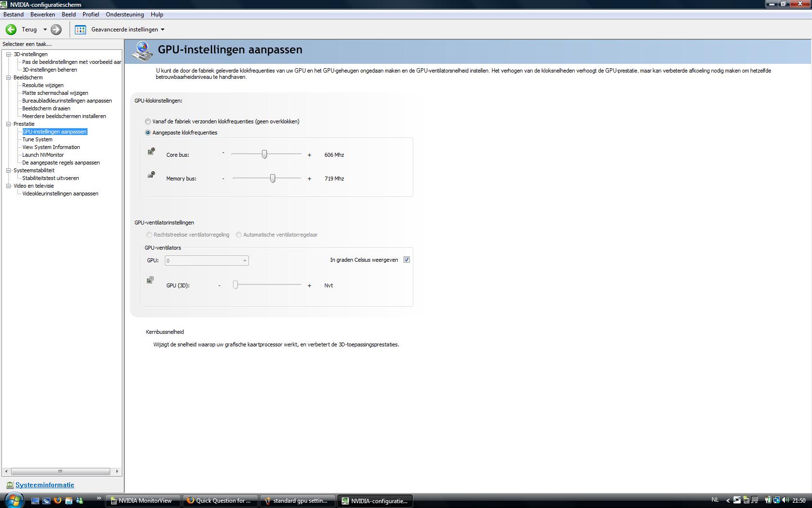The height and width of the screenshot is (508, 812).
Task: Open the Hulp menu
Action: (157, 15)
